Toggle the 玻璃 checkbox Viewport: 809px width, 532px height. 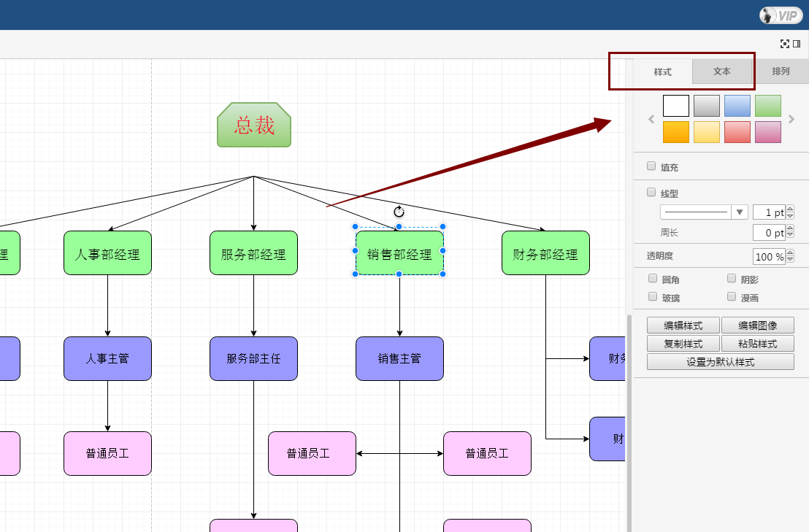pyautogui.click(x=653, y=296)
